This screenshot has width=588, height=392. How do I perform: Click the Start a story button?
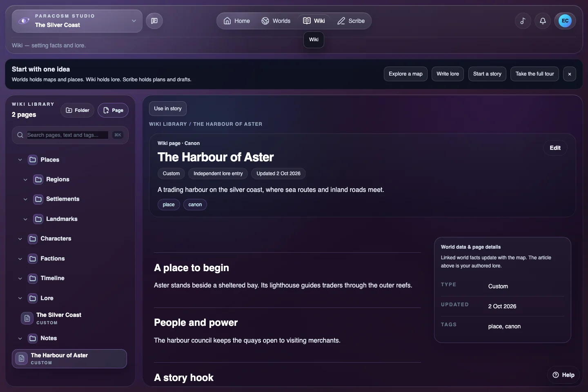pyautogui.click(x=487, y=74)
